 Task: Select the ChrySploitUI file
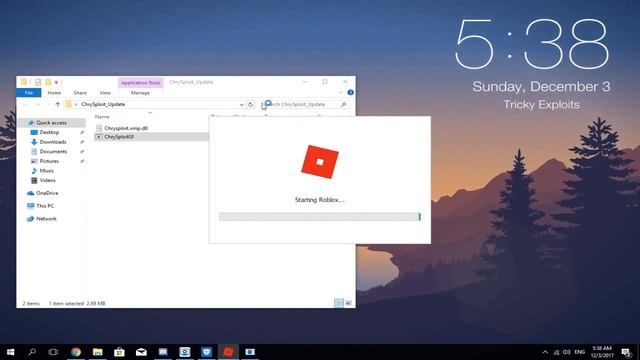[118, 137]
